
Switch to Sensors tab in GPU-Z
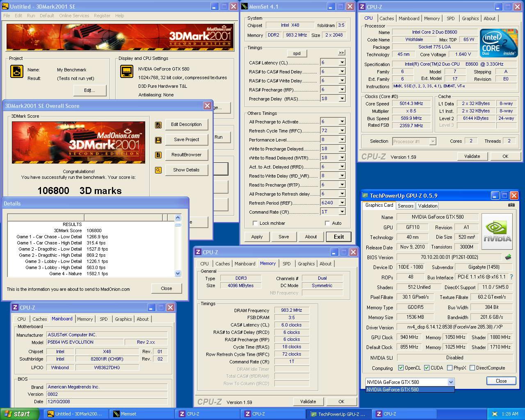click(x=405, y=206)
